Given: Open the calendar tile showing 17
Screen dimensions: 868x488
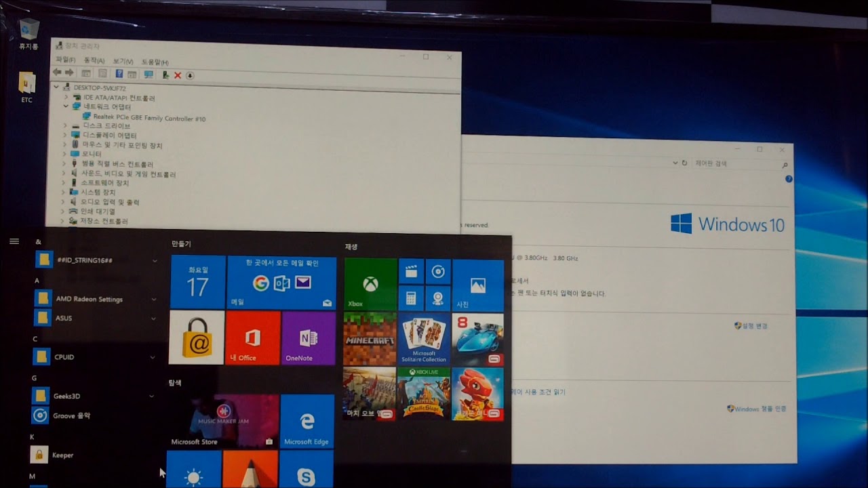Looking at the screenshot, I should click(x=197, y=283).
